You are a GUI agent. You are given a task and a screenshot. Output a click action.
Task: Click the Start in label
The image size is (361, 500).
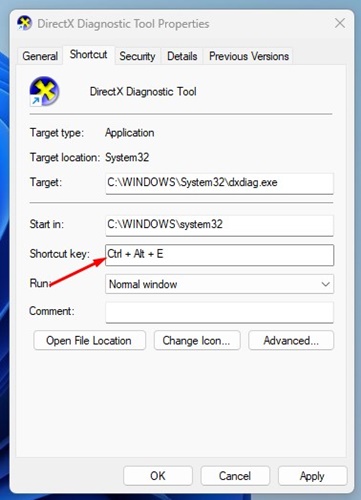[46, 224]
